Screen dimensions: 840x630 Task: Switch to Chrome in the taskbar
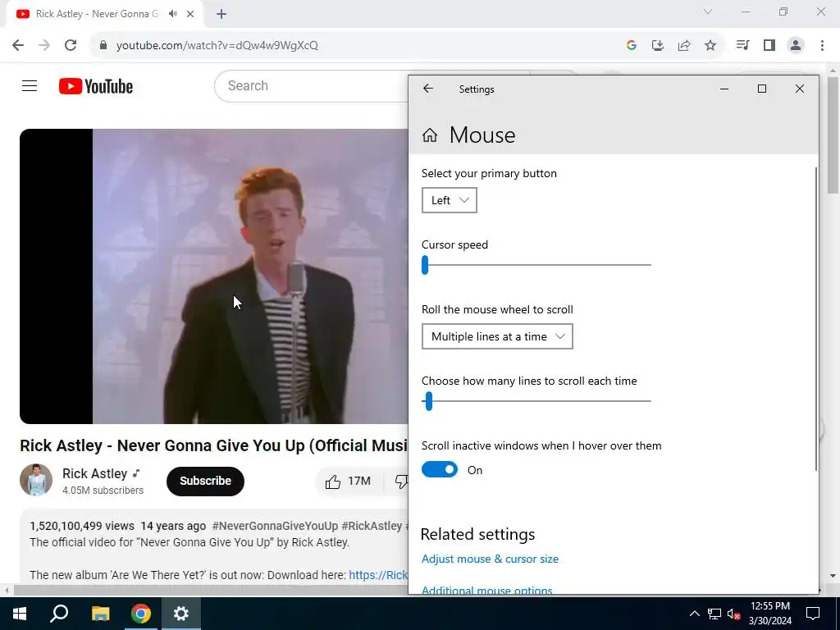[x=141, y=614]
